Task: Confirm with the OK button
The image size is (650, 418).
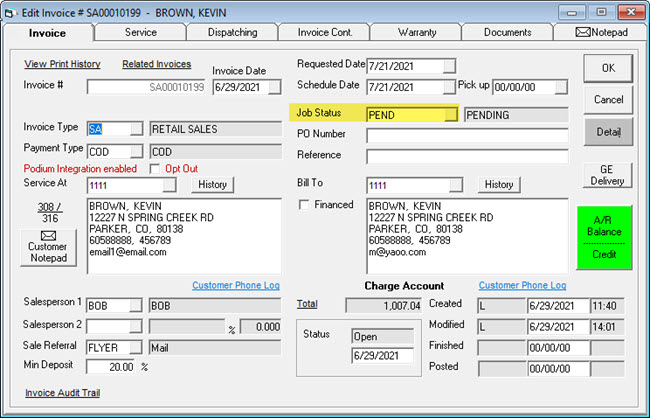Action: click(608, 68)
